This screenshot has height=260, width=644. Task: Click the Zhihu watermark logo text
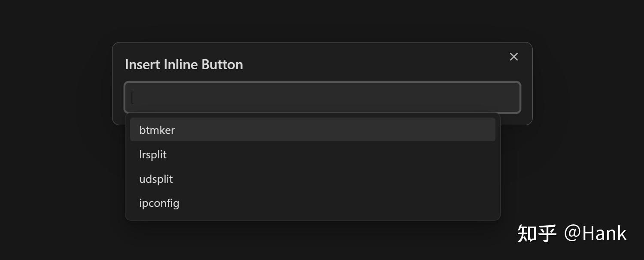pos(537,233)
